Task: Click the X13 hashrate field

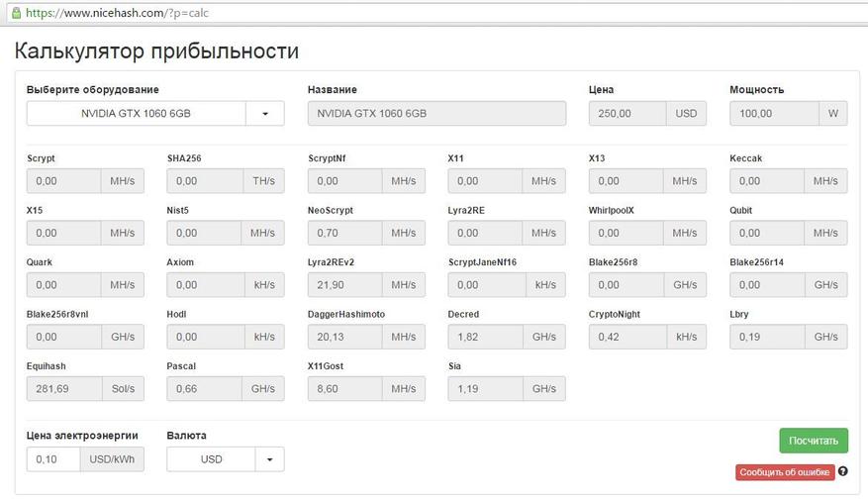Action: tap(627, 181)
